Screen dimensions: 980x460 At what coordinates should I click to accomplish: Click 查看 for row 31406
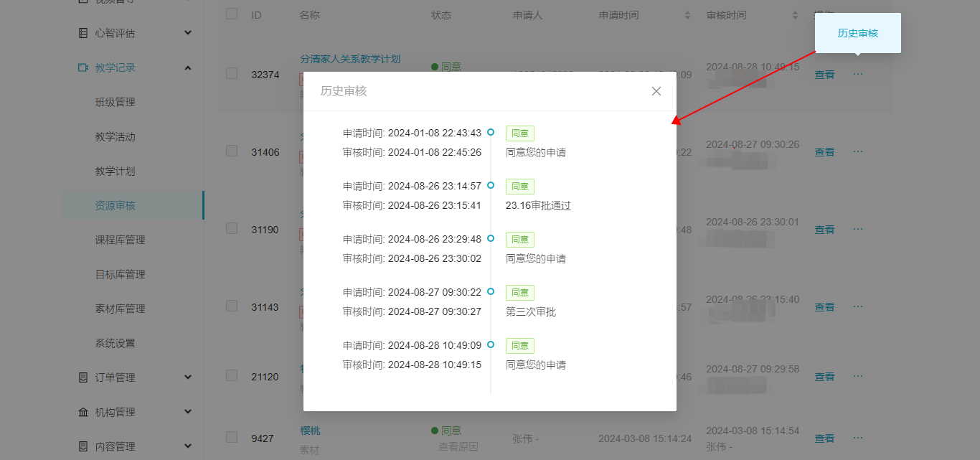pos(824,152)
